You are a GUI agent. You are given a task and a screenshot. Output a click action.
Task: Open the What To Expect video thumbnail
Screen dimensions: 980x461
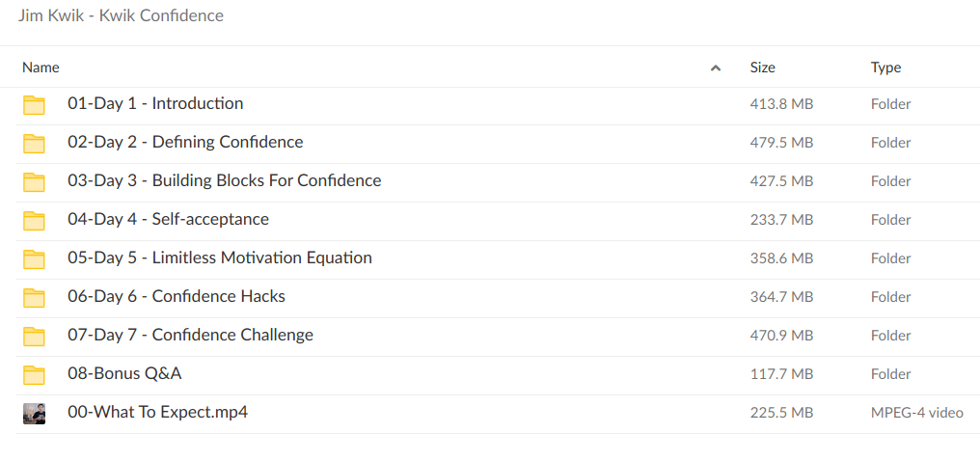point(34,413)
